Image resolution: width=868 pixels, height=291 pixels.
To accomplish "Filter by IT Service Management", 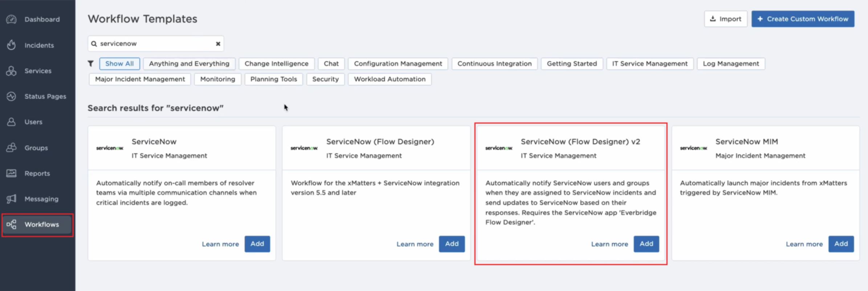I will pos(650,63).
